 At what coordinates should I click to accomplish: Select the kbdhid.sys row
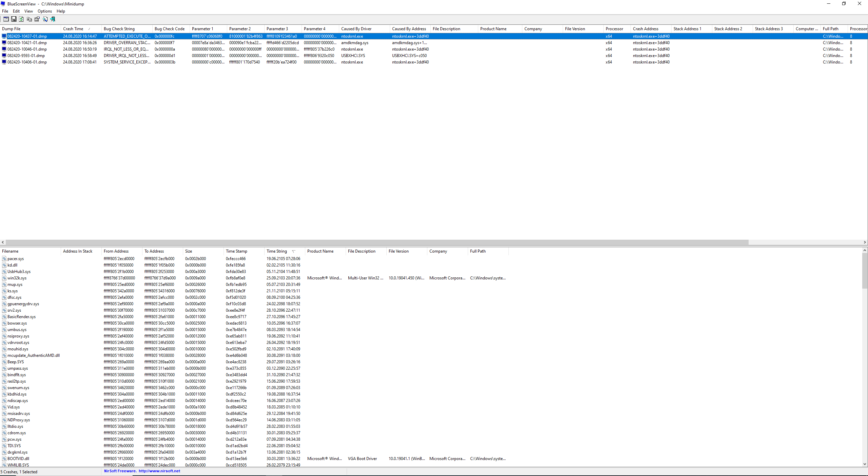[x=254, y=394]
